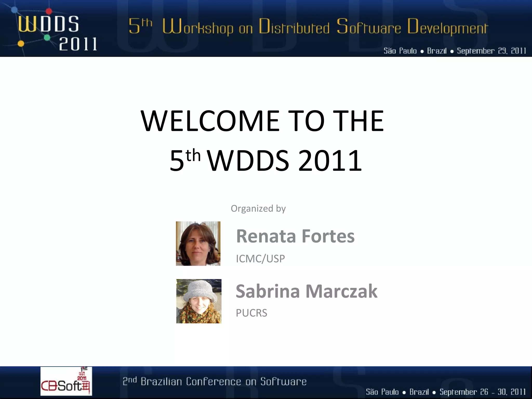Viewport: 532px width, 399px height.
Task: Click the PUCRS affiliation text
Action: (251, 313)
